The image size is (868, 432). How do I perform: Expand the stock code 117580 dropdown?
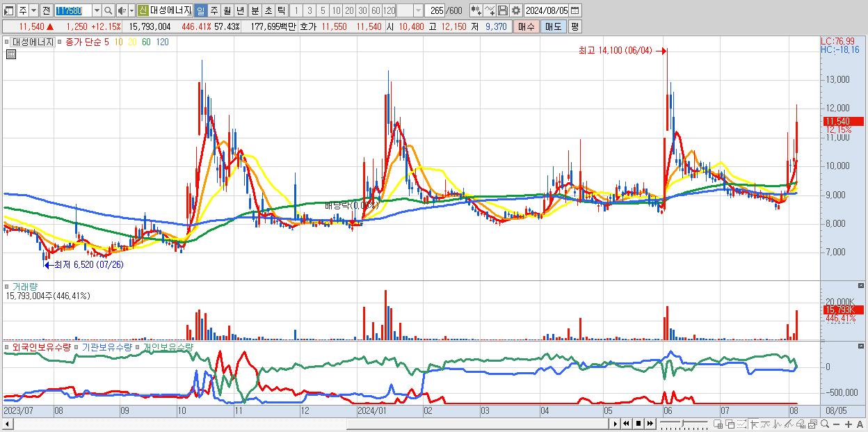click(x=97, y=10)
